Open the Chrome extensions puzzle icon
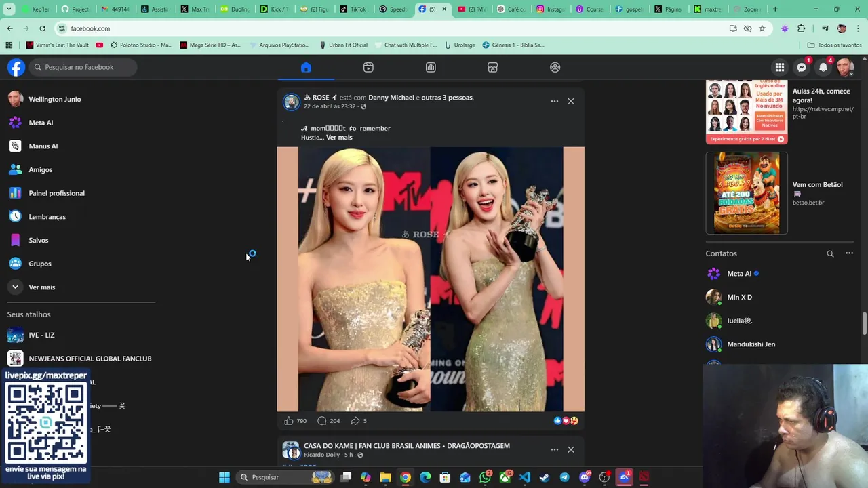 pos(802,28)
